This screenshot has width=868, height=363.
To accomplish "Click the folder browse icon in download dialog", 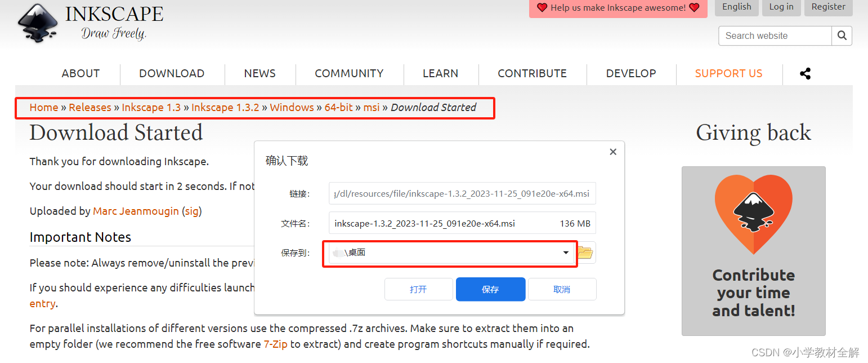I will (585, 253).
